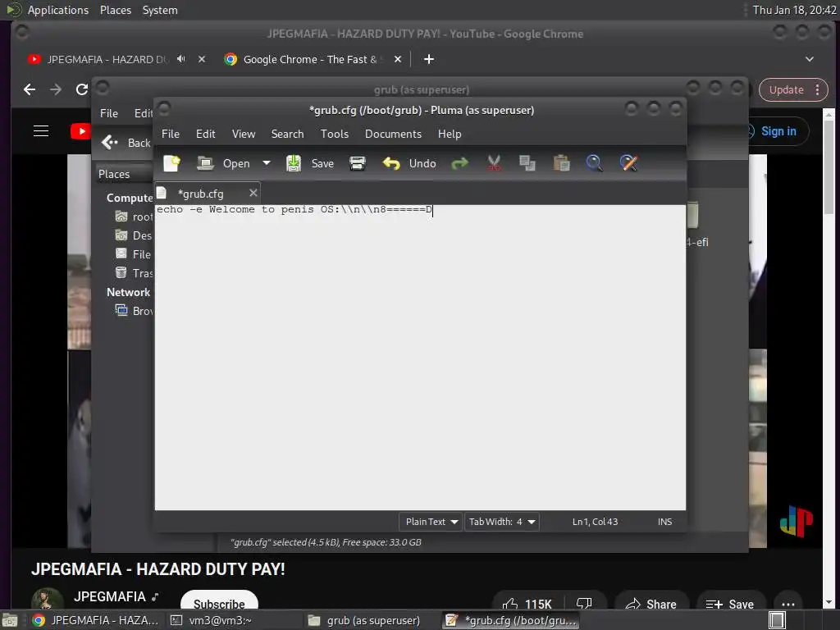Screen dimensions: 840x630
Task: Open the Places sidebar selector in file manager
Action: point(125,174)
